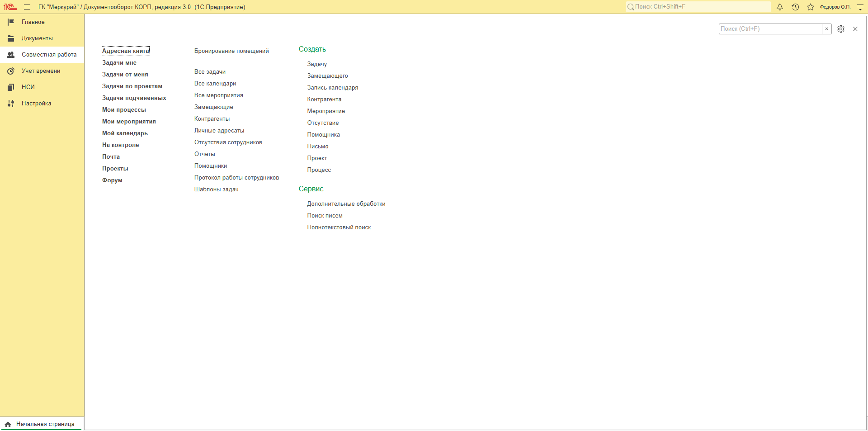Focus the section Поиск (Ctrl+F) field
The image size is (868, 431).
click(770, 29)
